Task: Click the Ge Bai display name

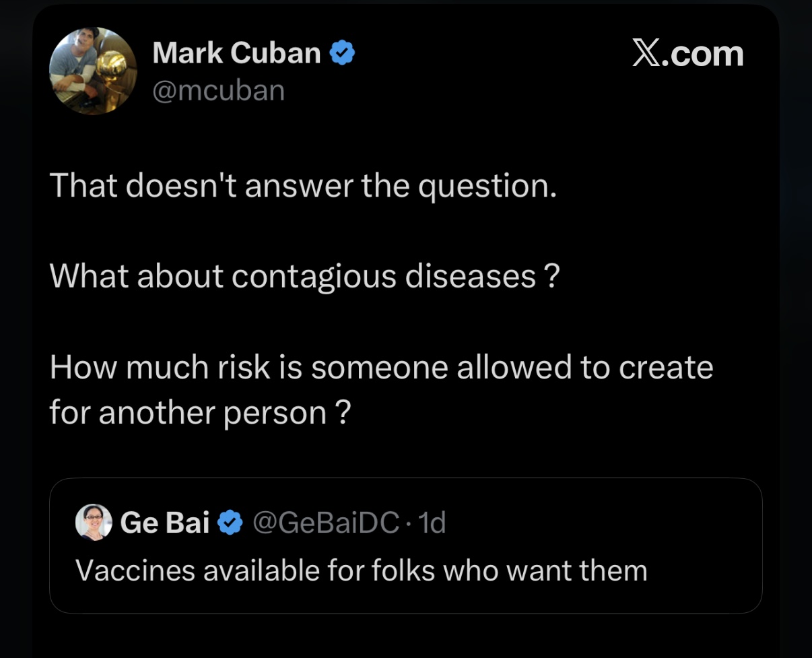Action: coord(165,522)
